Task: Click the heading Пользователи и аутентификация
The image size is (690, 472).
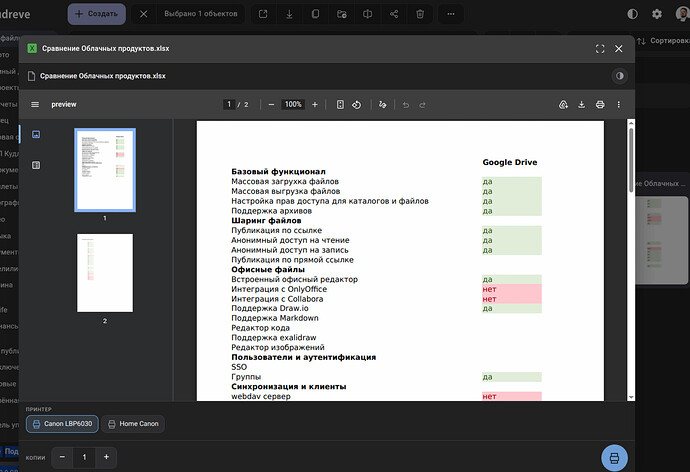Action: [x=304, y=357]
